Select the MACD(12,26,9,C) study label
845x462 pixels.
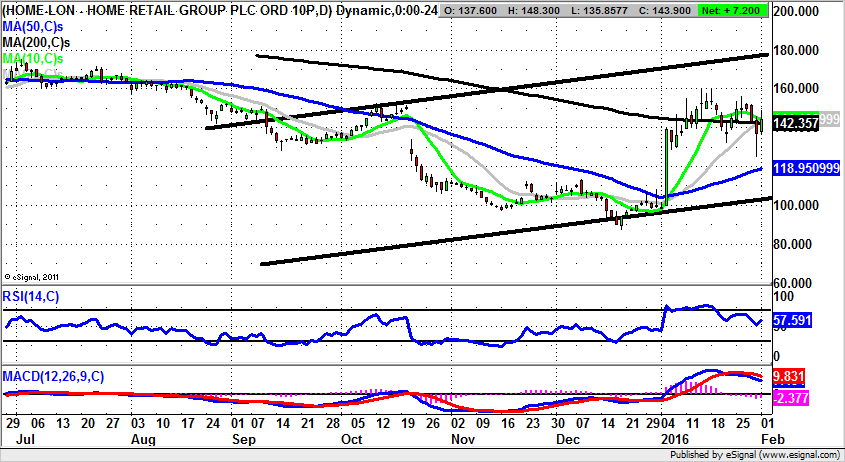coord(53,376)
